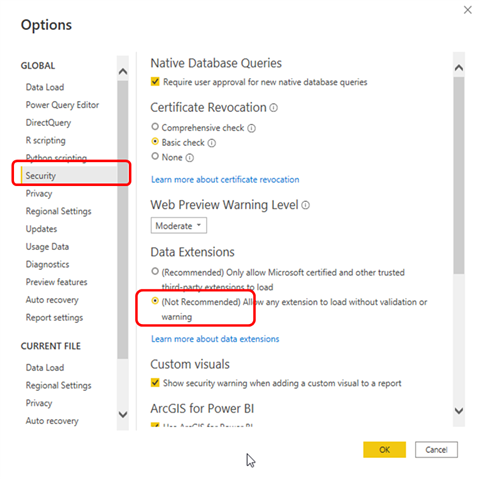This screenshot has height=479, width=479.
Task: Select Comprehensive check radio button
Action: pos(155,127)
